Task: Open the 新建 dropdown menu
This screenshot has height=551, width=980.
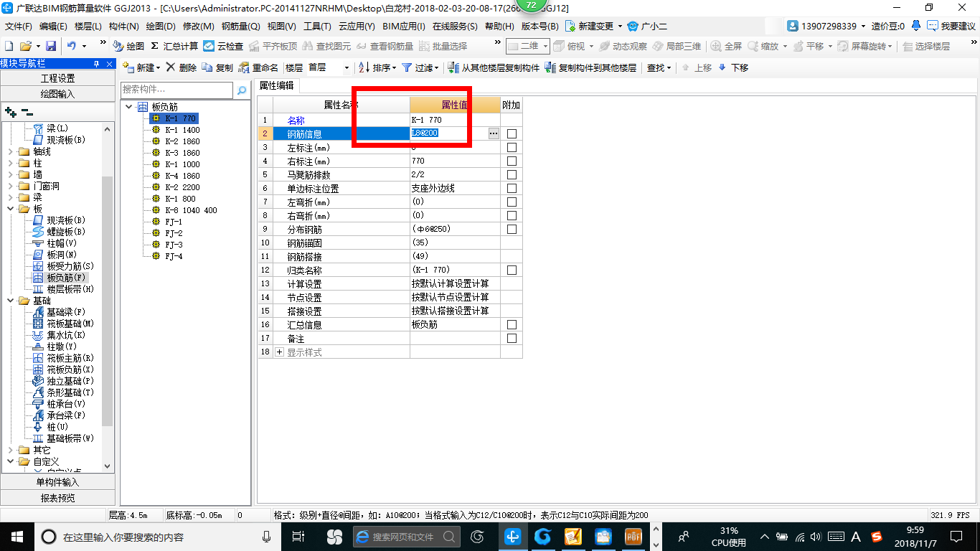Action: (142, 67)
